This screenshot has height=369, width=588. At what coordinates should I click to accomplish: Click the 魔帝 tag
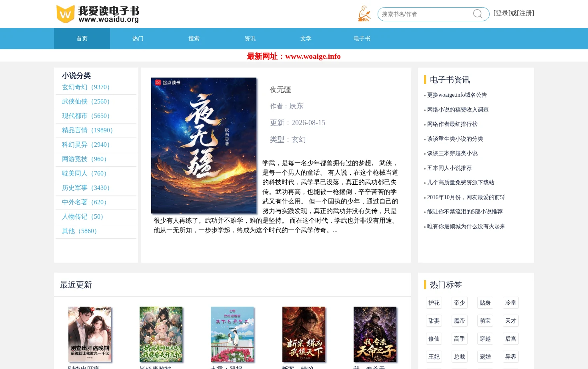pyautogui.click(x=460, y=321)
